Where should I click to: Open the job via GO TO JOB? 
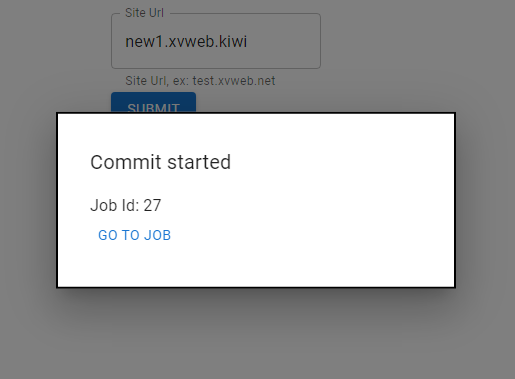pyautogui.click(x=134, y=235)
